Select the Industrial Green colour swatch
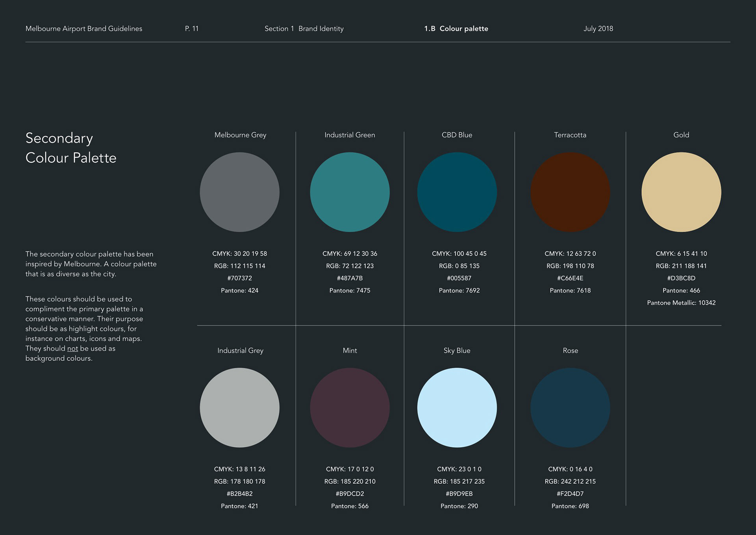 pos(350,192)
